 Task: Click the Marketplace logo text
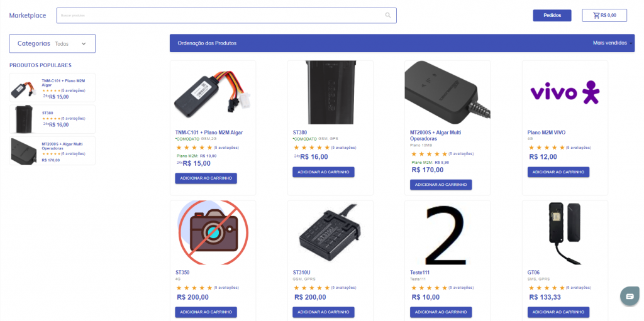coord(28,16)
